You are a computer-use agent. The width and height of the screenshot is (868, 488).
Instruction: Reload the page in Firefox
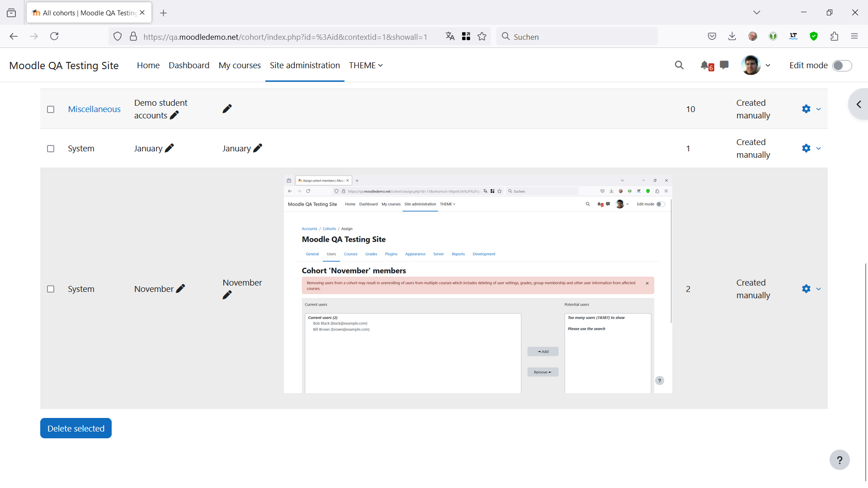coord(54,37)
